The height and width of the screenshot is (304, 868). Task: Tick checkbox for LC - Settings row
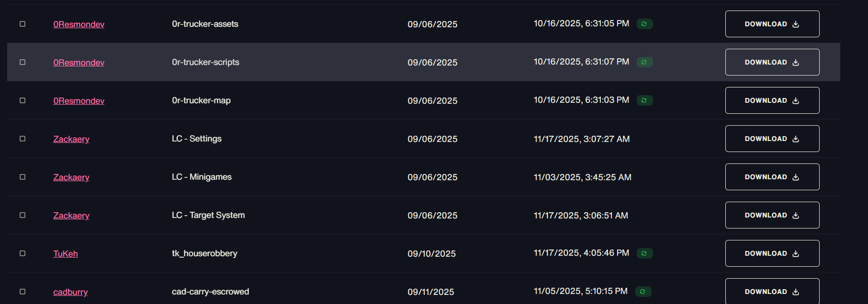coord(23,139)
